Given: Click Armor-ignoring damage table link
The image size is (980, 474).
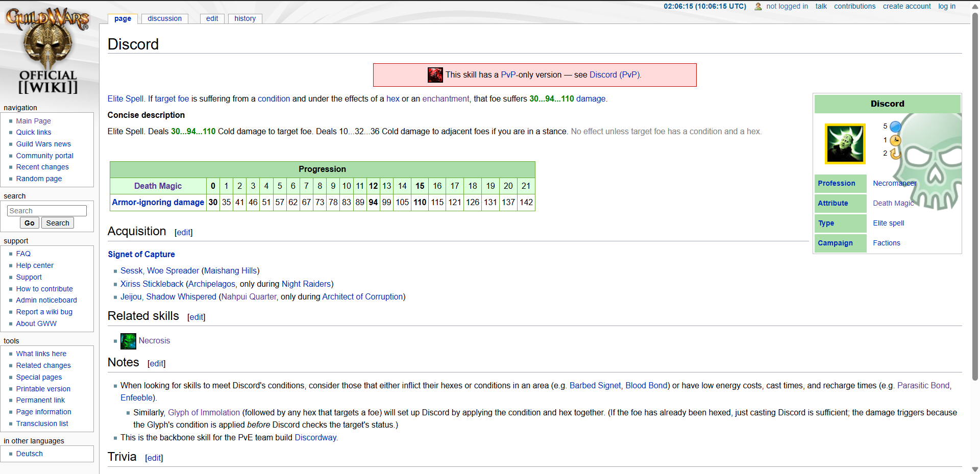Looking at the screenshot, I should tap(158, 202).
